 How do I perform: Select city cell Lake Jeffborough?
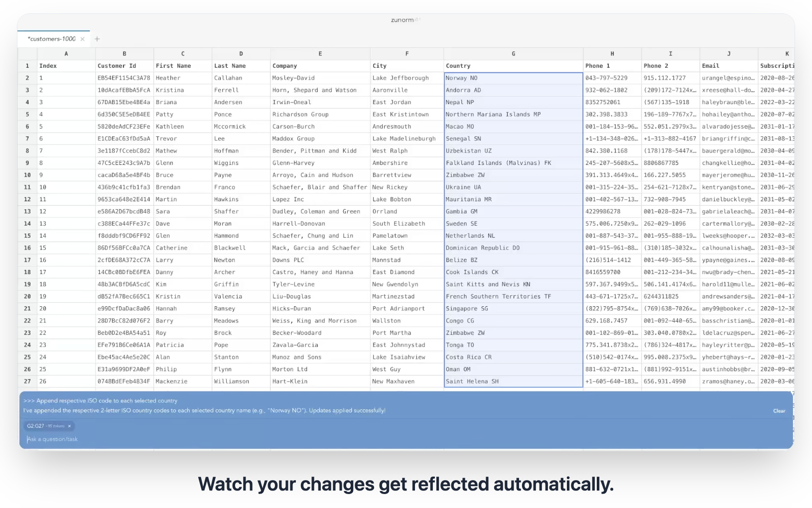pos(407,78)
